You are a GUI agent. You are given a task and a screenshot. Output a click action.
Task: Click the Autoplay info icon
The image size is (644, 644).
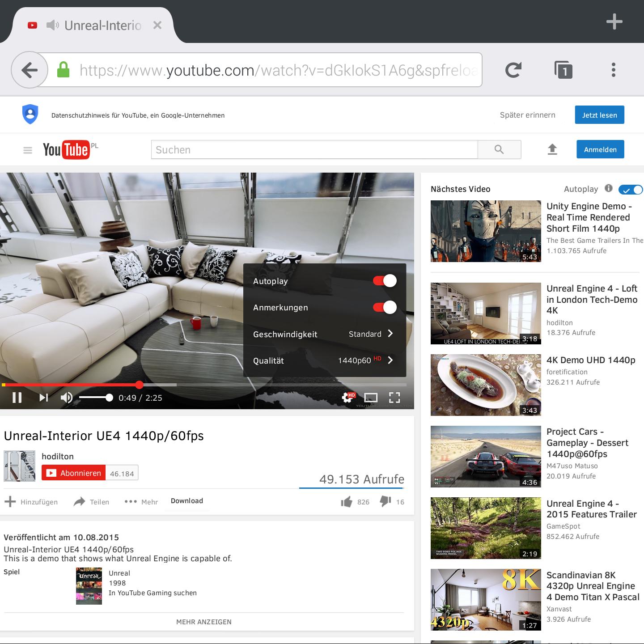(x=609, y=188)
